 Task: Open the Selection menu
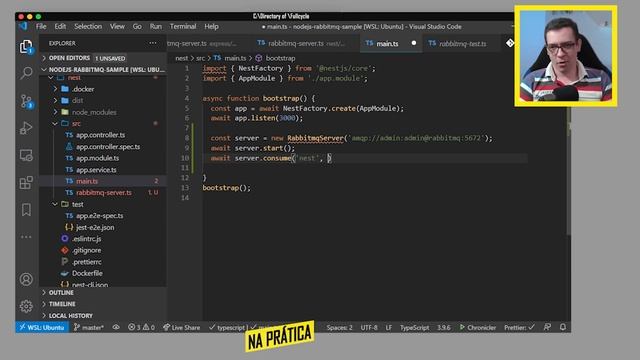point(88,27)
